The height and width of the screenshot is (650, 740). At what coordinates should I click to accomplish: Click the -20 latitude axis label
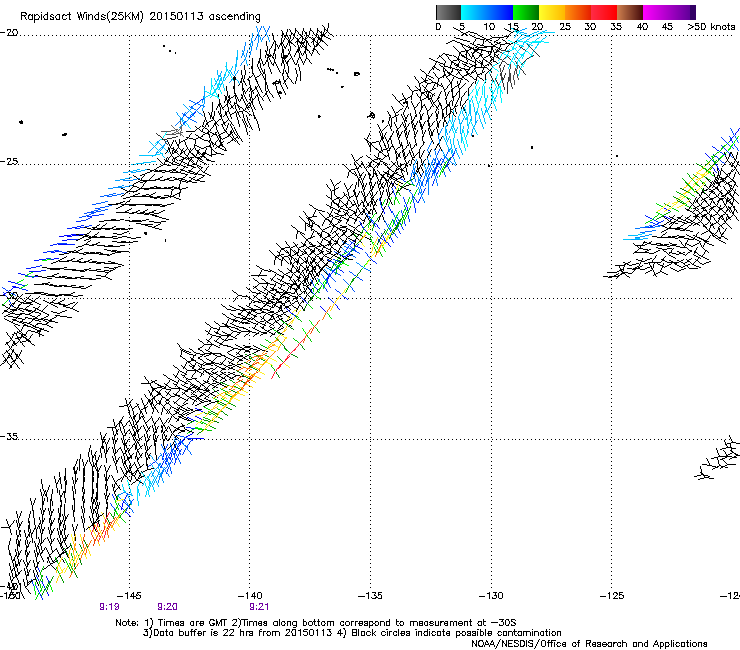tap(9, 33)
